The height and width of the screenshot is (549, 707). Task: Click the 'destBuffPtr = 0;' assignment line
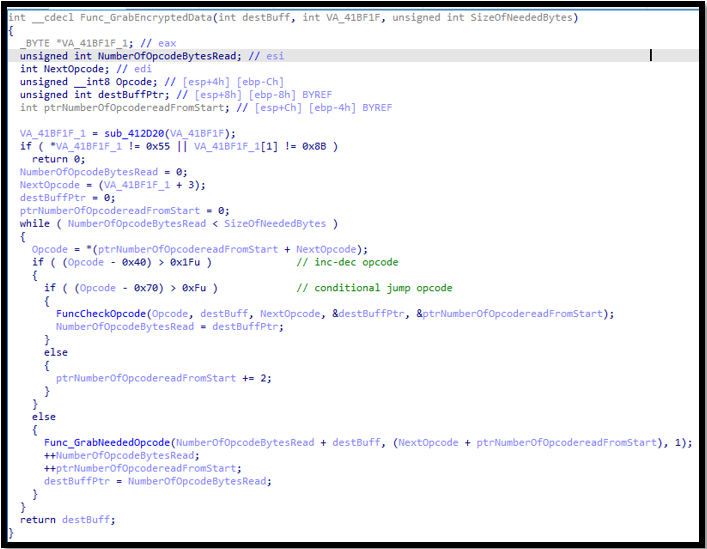pos(68,198)
